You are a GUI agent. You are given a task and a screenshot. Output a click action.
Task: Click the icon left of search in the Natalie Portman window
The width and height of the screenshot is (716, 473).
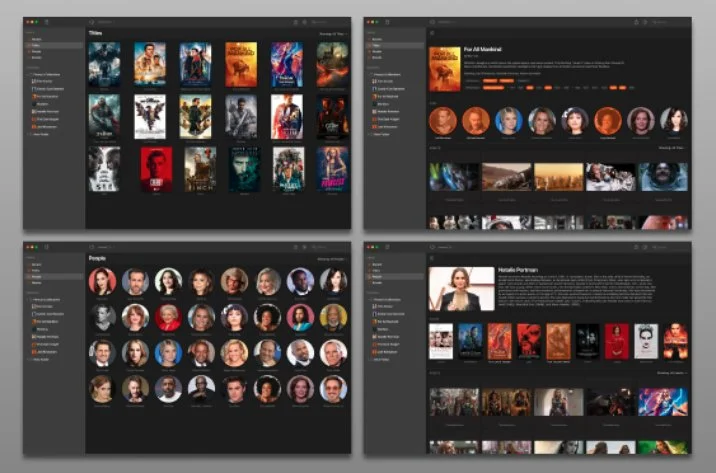645,247
